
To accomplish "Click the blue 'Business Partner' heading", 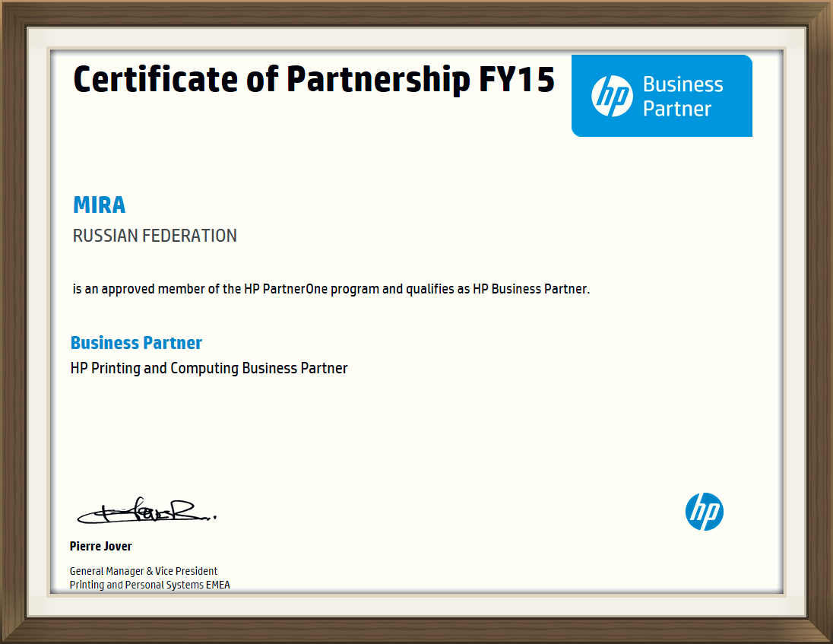I will point(136,343).
